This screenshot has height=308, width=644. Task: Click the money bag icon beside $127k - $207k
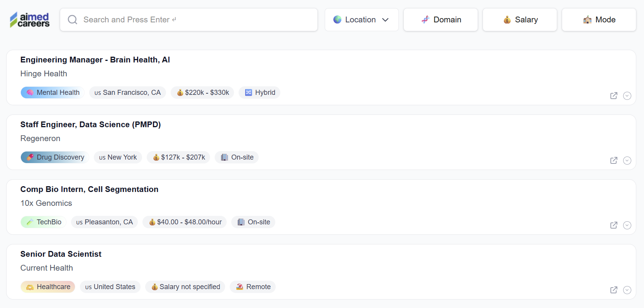point(156,157)
